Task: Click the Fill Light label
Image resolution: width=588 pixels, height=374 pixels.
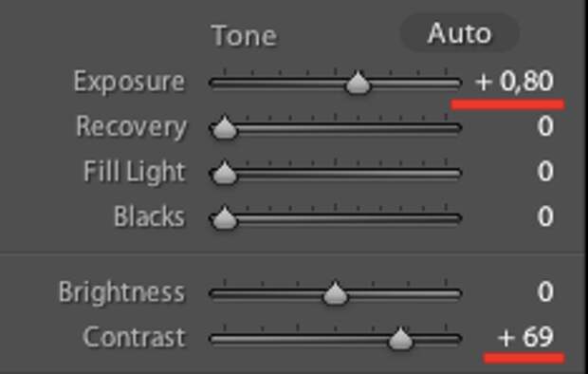Action: (135, 173)
